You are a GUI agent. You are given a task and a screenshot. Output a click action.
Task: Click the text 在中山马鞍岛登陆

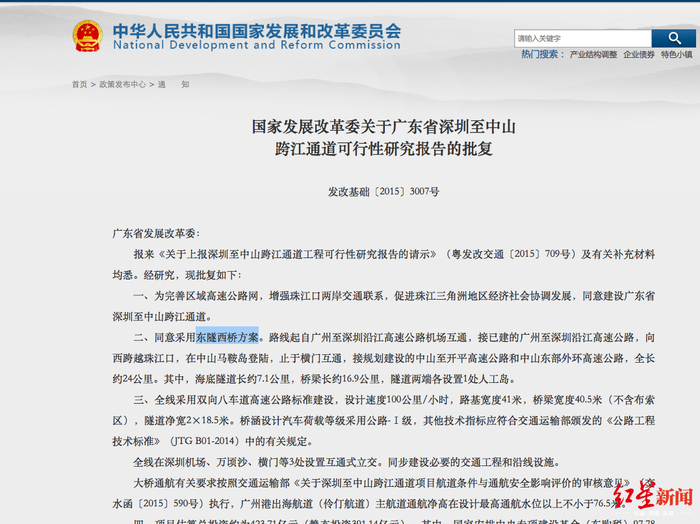click(x=227, y=358)
